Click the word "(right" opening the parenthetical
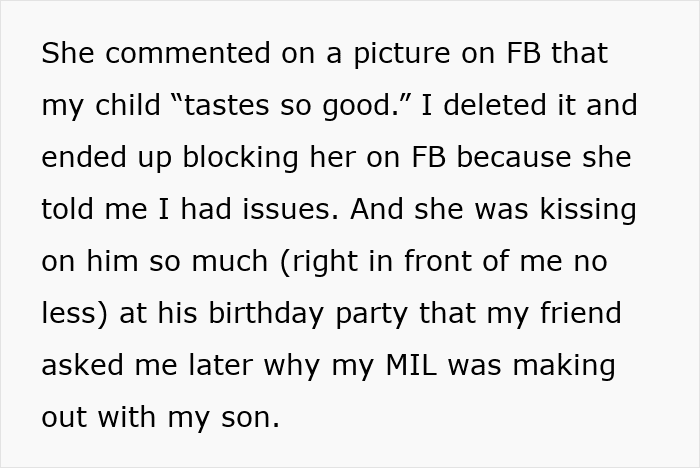The height and width of the screenshot is (468, 700). 319,261
